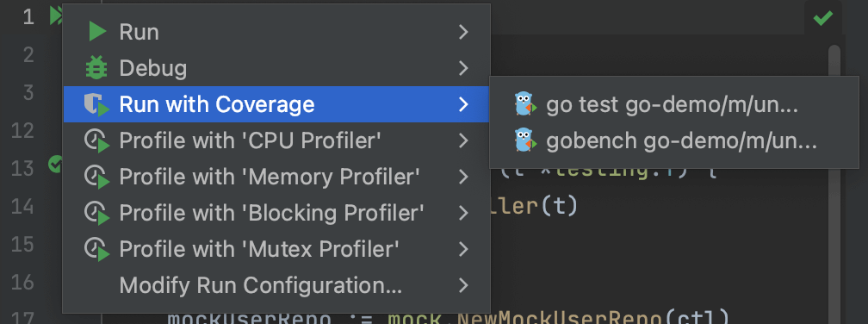Select the Run with Coverage menu entry
868x324 pixels.
point(276,104)
